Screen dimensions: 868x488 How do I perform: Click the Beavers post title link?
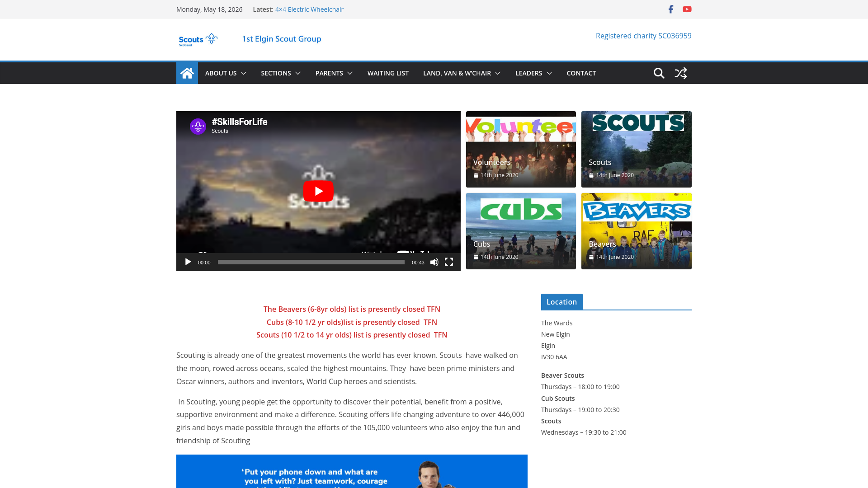pyautogui.click(x=602, y=244)
